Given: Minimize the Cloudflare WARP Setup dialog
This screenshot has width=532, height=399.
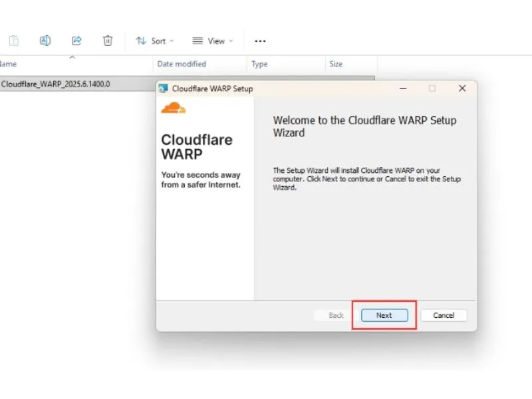Looking at the screenshot, I should [403, 88].
